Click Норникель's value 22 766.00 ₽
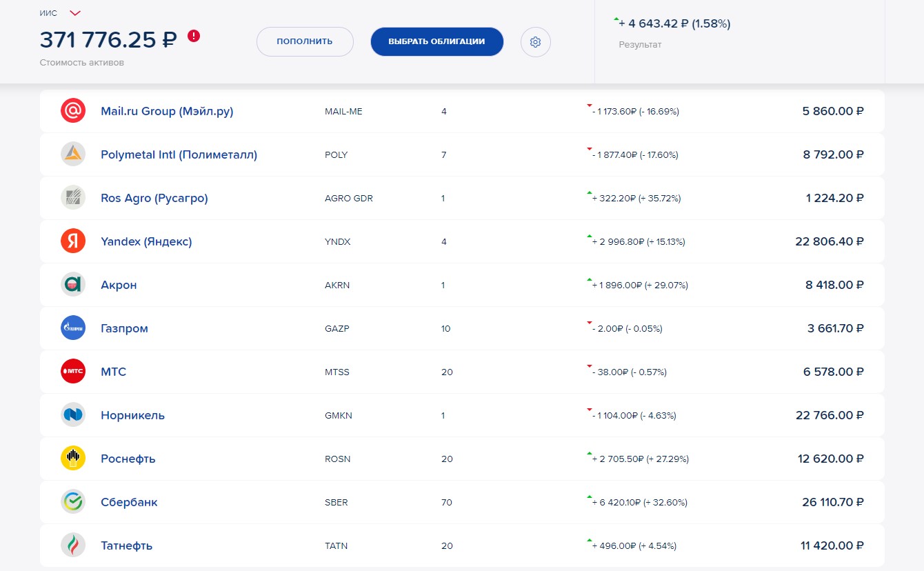This screenshot has width=924, height=571. click(x=830, y=415)
